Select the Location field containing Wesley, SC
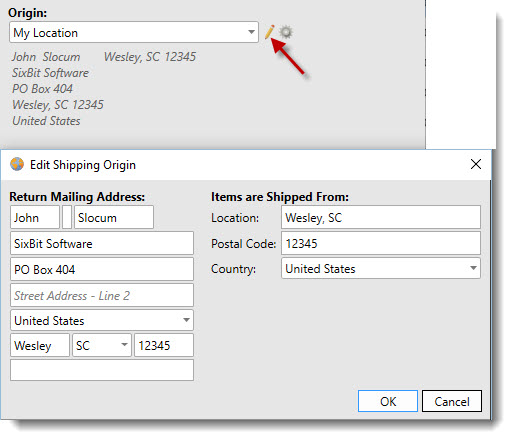Viewport: 513px width, 441px height. [381, 217]
